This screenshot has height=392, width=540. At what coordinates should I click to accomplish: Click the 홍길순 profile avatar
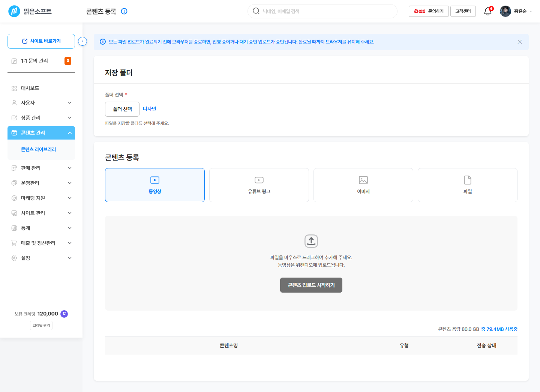505,11
